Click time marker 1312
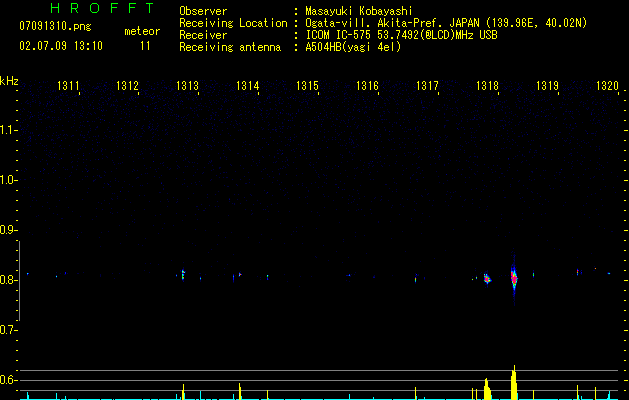 tap(127, 85)
